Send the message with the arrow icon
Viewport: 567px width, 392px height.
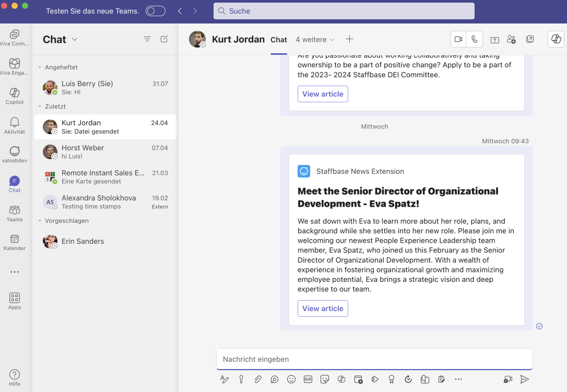[x=524, y=379]
